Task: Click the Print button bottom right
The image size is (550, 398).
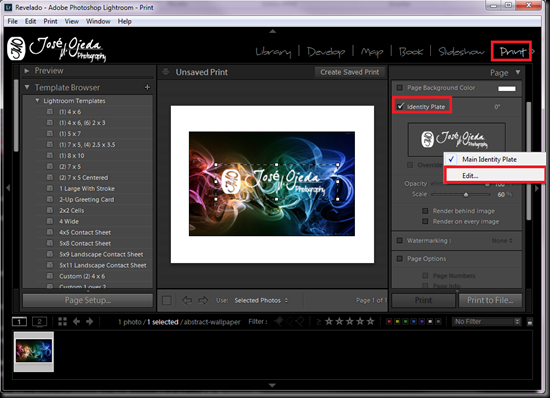Action: click(423, 300)
